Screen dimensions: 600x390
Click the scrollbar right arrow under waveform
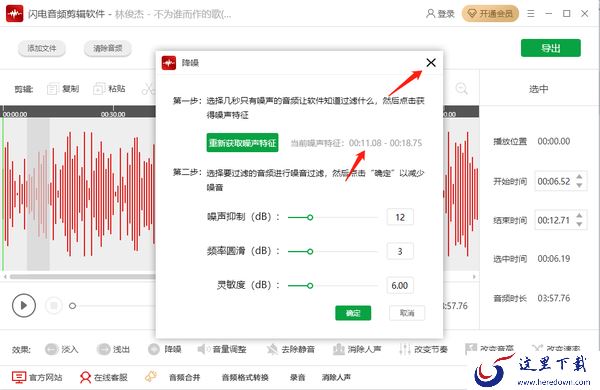pos(474,276)
